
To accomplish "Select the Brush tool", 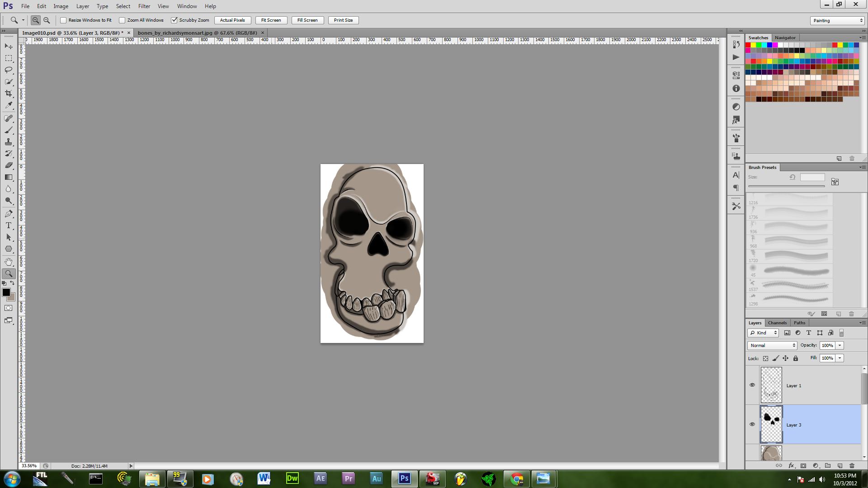I will coord(9,130).
